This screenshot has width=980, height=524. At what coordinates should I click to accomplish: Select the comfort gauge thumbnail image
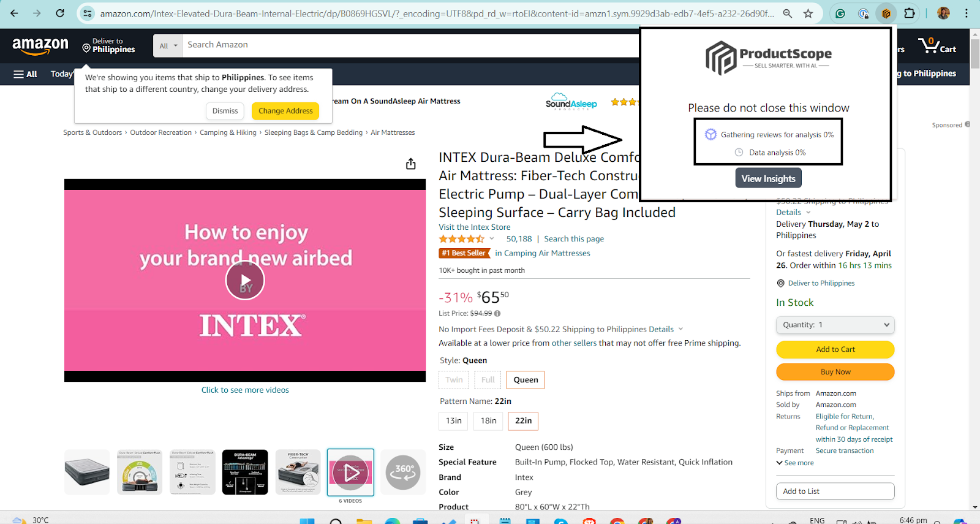140,472
